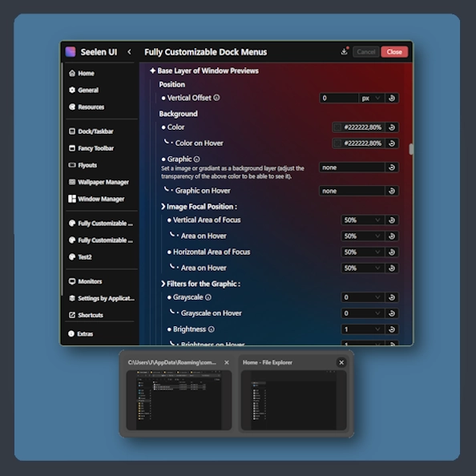This screenshot has height=476, width=476.
Task: Click the Vertical Offset input field
Action: 339,98
